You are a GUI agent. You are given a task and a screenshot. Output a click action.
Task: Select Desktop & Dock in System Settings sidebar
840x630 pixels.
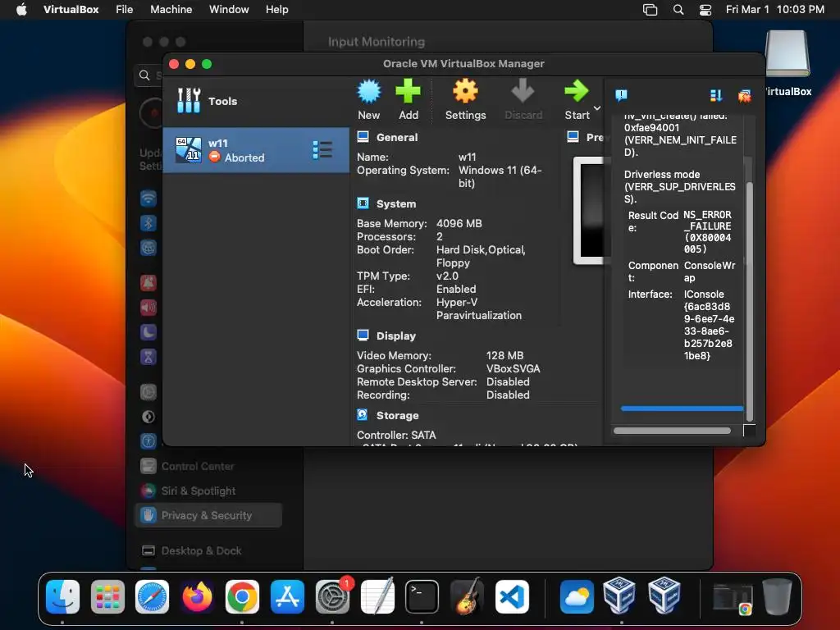pyautogui.click(x=208, y=550)
